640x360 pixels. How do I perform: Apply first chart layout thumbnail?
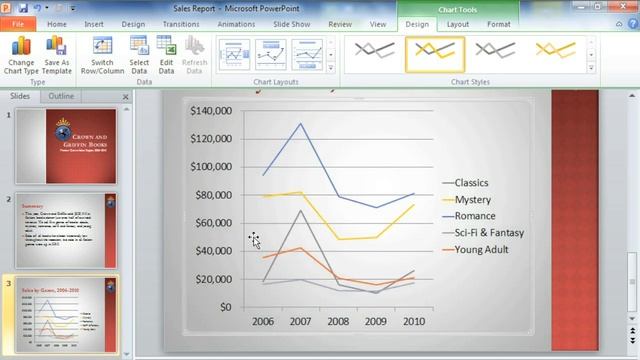tap(234, 55)
